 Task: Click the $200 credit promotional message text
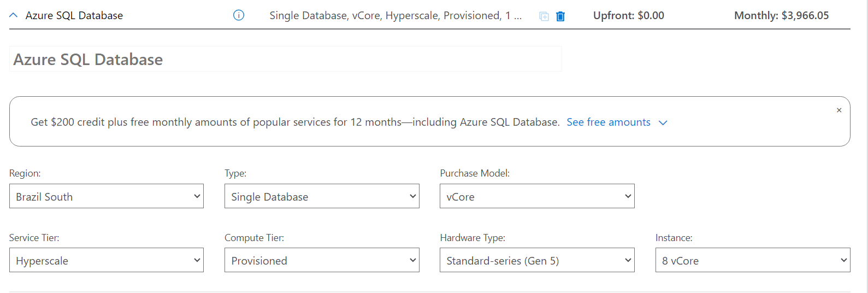[x=295, y=122]
